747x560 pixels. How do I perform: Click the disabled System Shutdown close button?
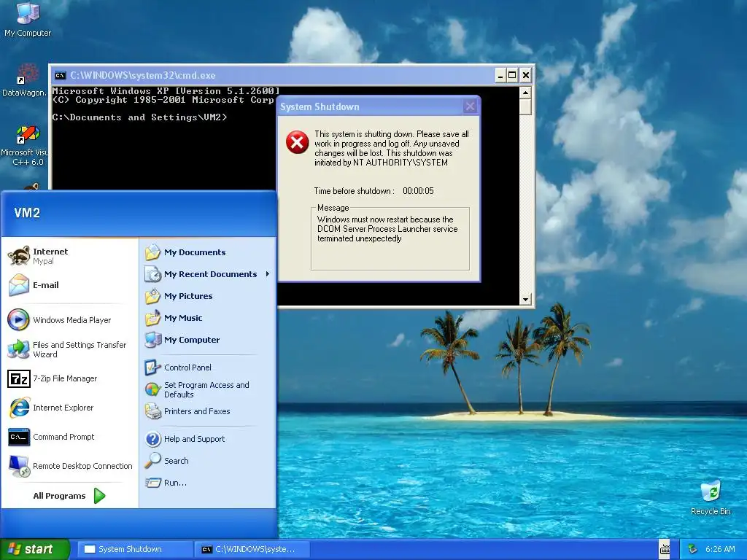[471, 106]
